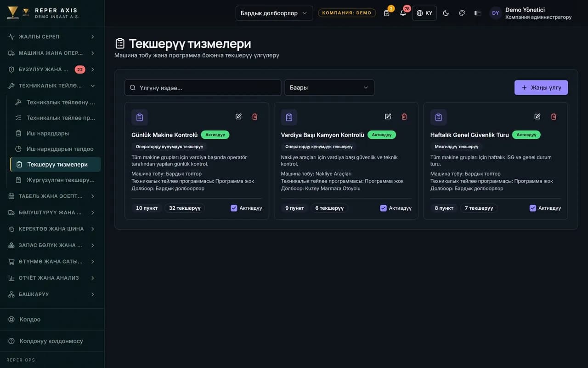Toggle dark mode moon icon
Viewport: 588px width, 368px height.
pyautogui.click(x=446, y=13)
